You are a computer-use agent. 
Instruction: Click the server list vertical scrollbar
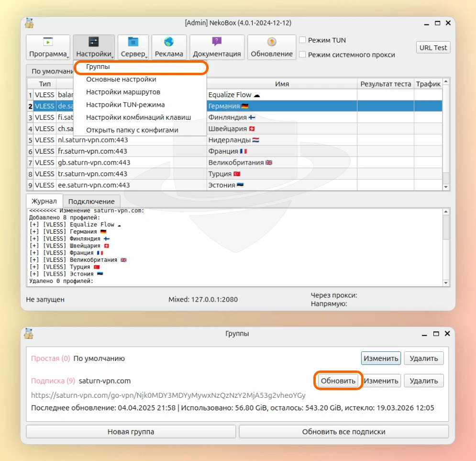click(446, 134)
